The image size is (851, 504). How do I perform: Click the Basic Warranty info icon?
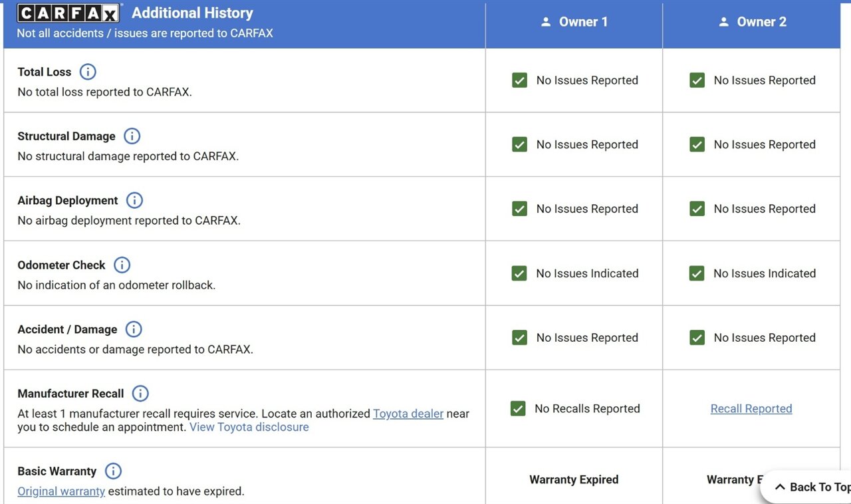[x=113, y=471]
